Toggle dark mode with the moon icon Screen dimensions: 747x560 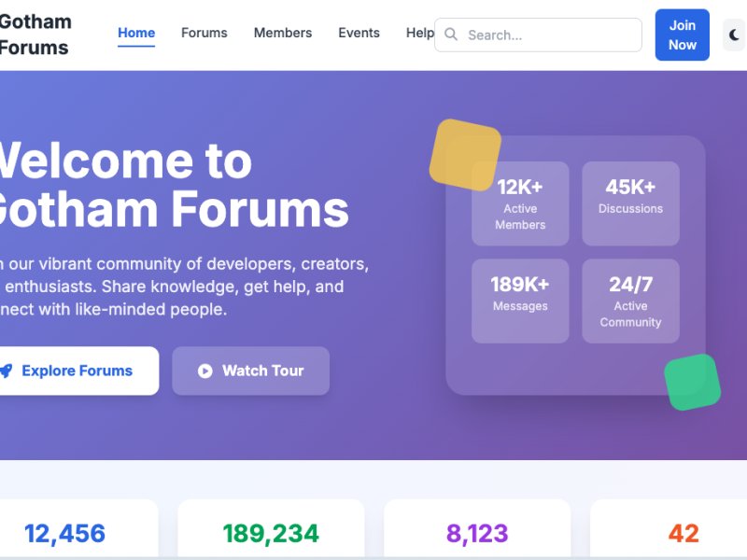pos(735,35)
